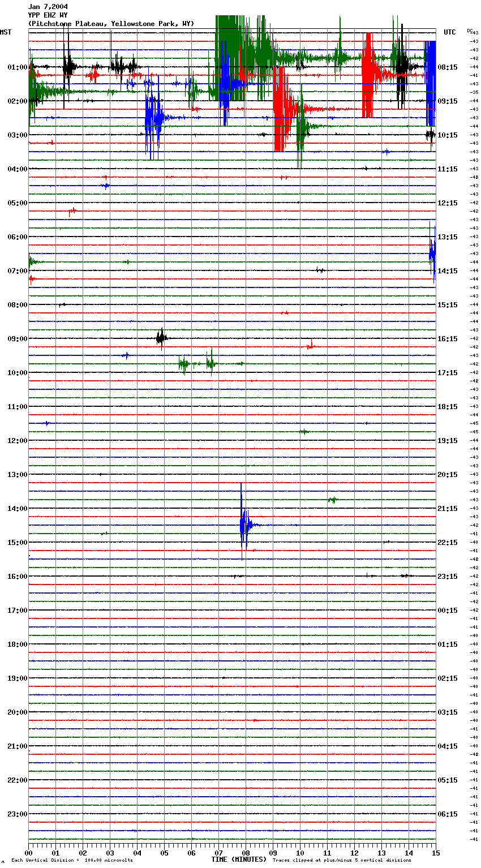Select the '16:00' MST time label
This screenshot has width=481, height=868.
(x=18, y=576)
